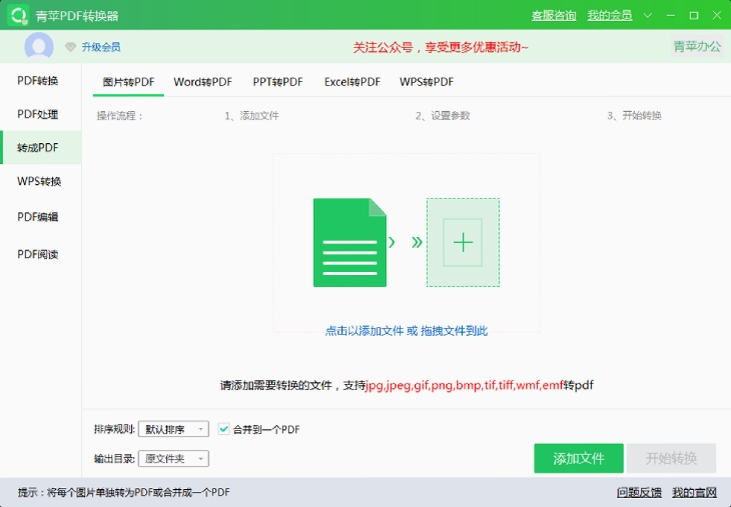Open the user avatar profile icon
The height and width of the screenshot is (507, 731).
[x=39, y=46]
